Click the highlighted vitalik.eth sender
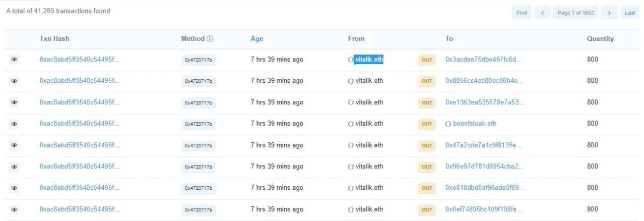644x221 pixels. click(x=369, y=60)
